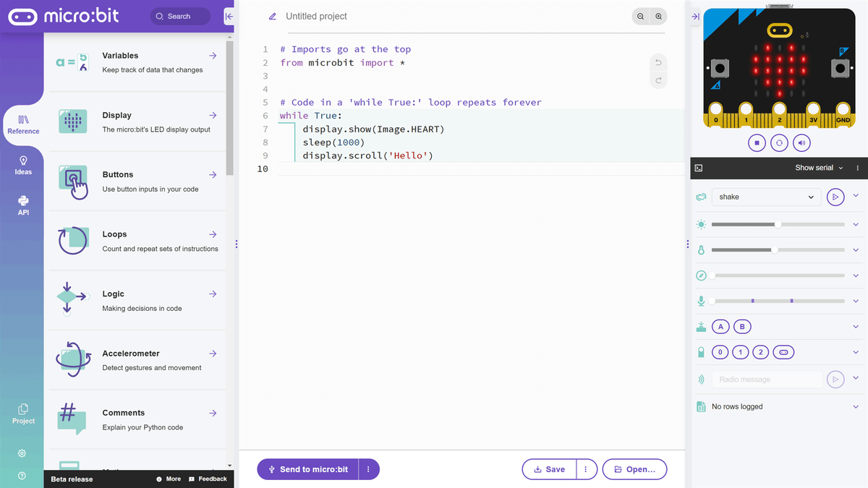Open the shake gesture dropdown

[x=765, y=196]
